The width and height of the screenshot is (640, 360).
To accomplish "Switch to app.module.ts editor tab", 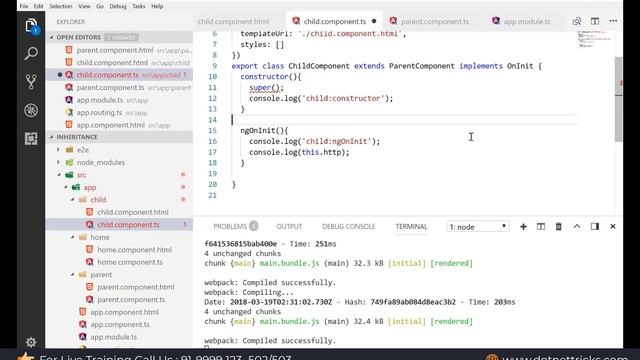I will click(x=527, y=21).
